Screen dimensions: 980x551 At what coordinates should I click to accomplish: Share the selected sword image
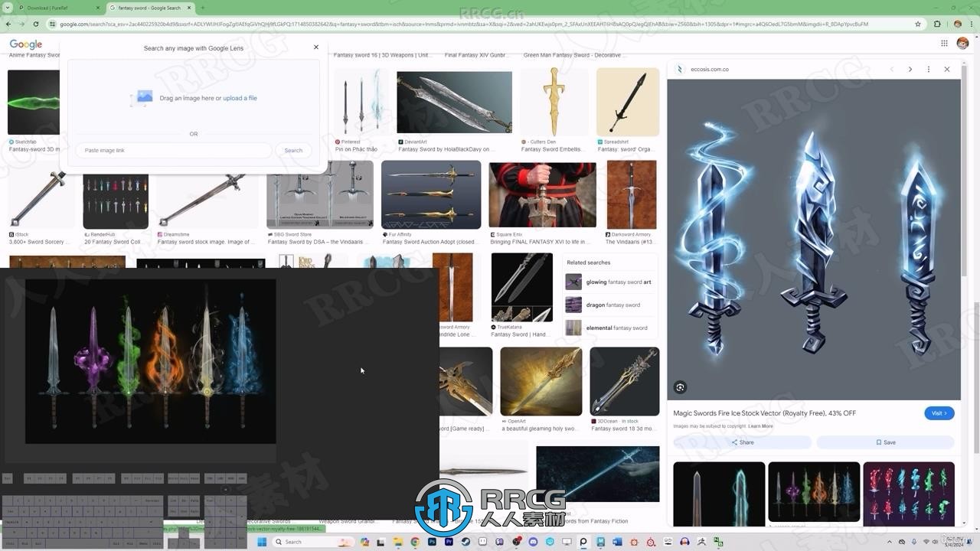[x=742, y=442]
